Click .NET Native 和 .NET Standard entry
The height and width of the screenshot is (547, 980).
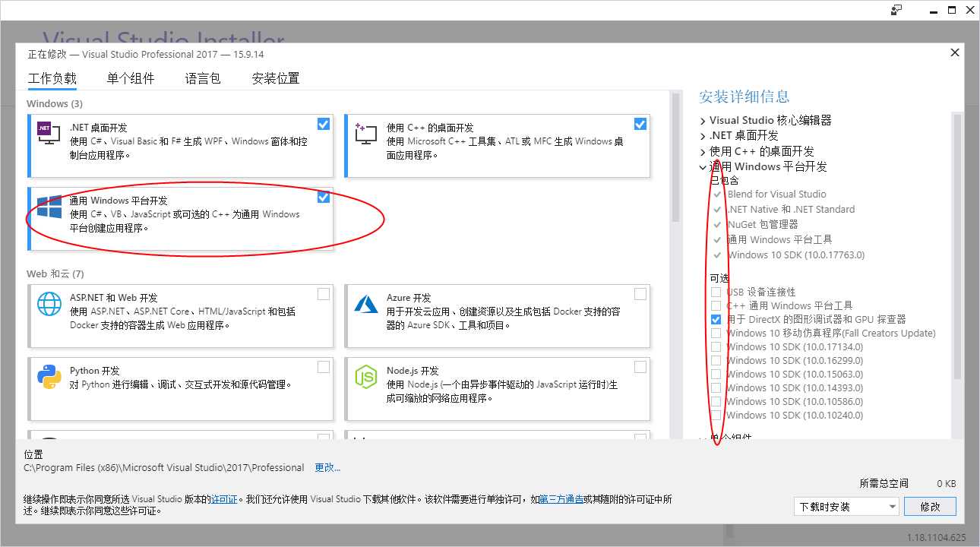tap(791, 209)
